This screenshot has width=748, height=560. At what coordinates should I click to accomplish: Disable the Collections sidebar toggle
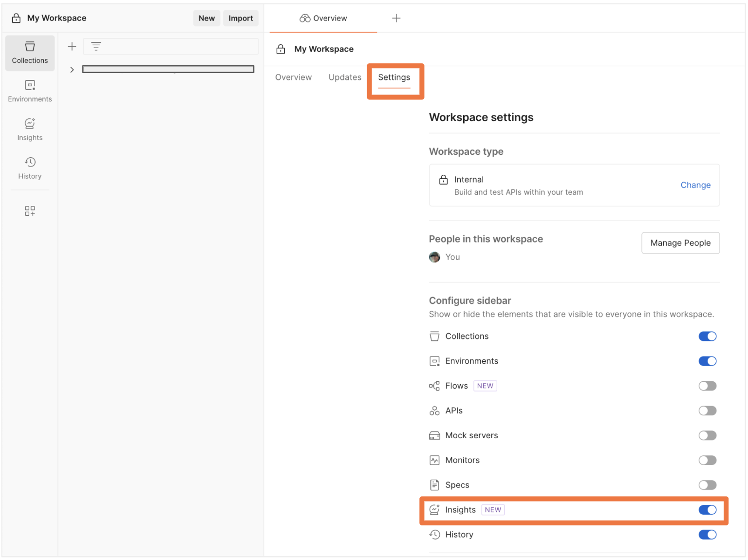[708, 336]
